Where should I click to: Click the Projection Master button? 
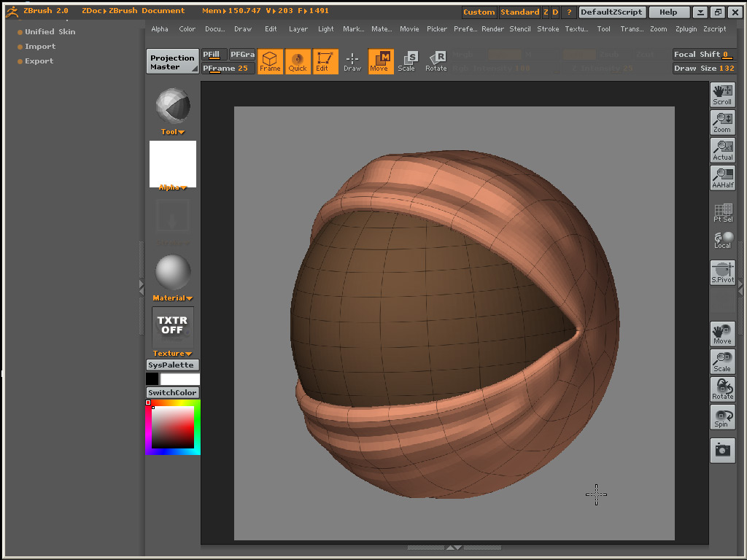click(x=172, y=62)
